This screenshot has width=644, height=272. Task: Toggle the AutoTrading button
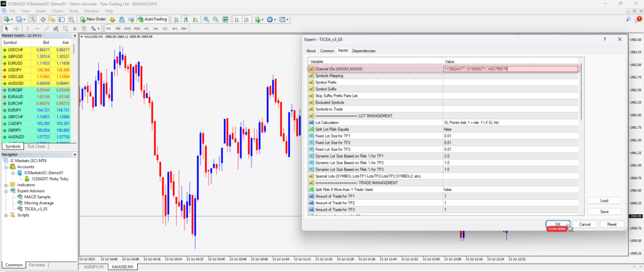coord(152,19)
